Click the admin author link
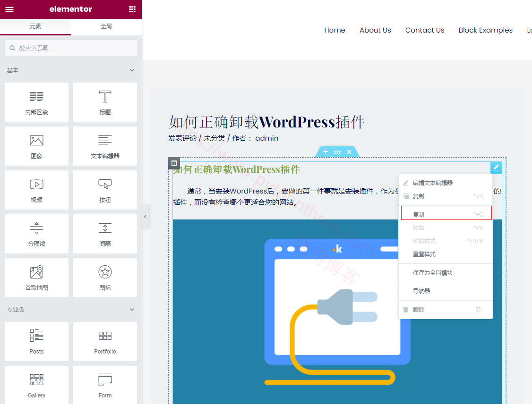This screenshot has width=532, height=404. click(266, 138)
